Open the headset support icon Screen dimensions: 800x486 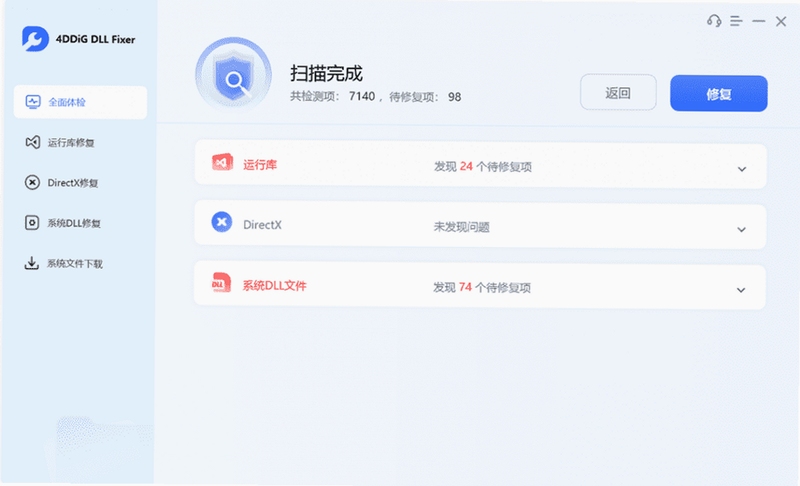(x=714, y=21)
